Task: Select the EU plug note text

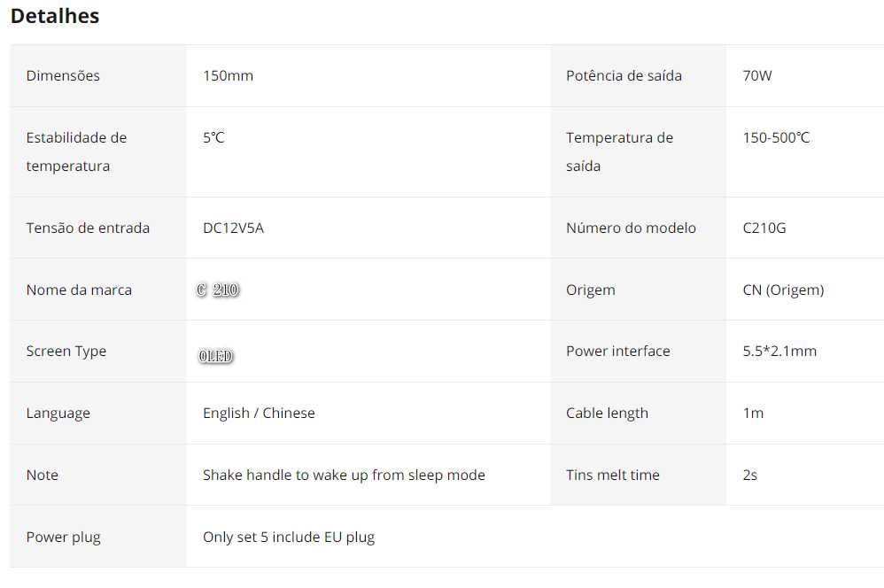Action: [x=289, y=537]
